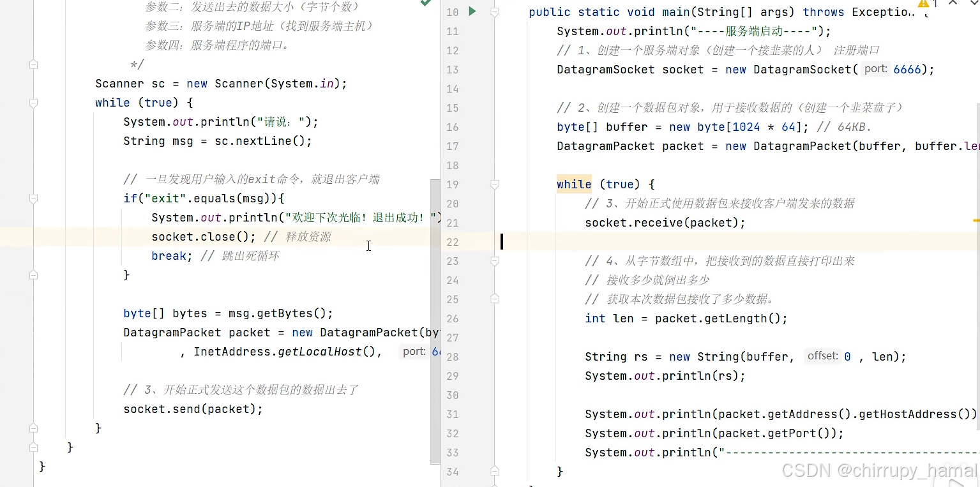This screenshot has width=980, height=487.
Task: Click the offset: inlay hint in new String
Action: coord(822,356)
